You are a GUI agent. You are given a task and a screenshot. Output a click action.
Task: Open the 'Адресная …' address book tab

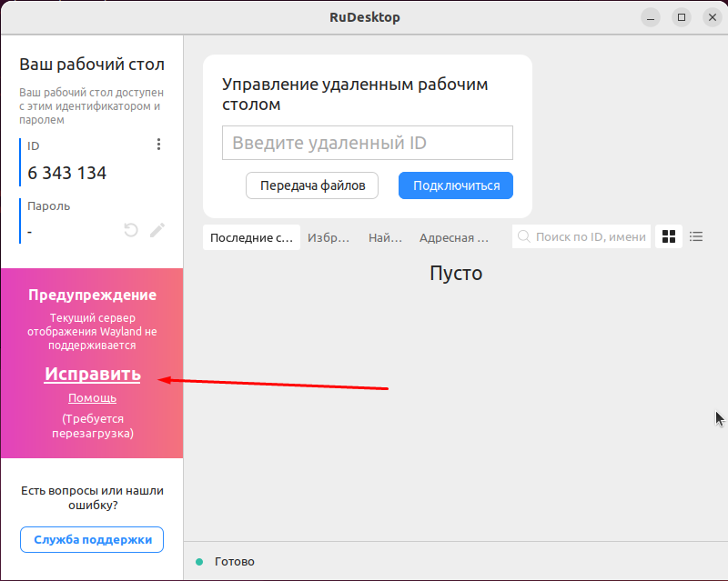point(453,237)
